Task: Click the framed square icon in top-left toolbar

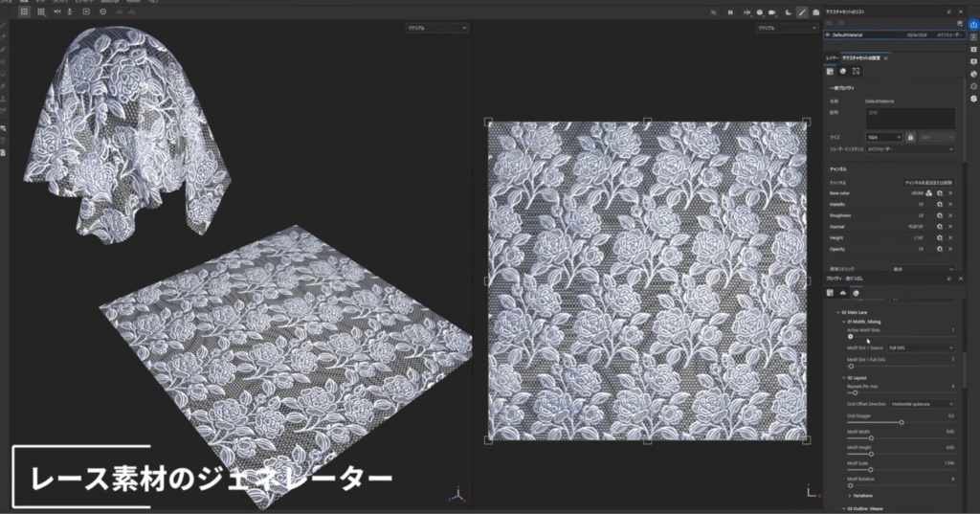Action: (86, 11)
